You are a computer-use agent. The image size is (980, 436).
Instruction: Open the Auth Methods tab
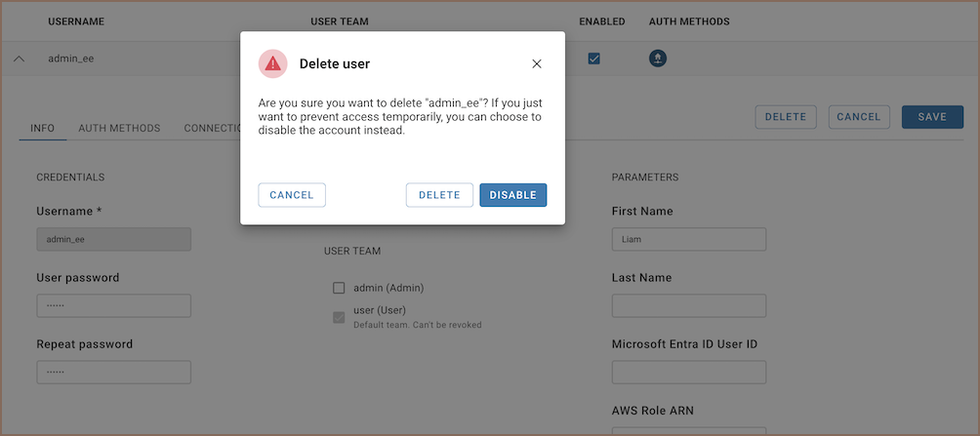[119, 128]
